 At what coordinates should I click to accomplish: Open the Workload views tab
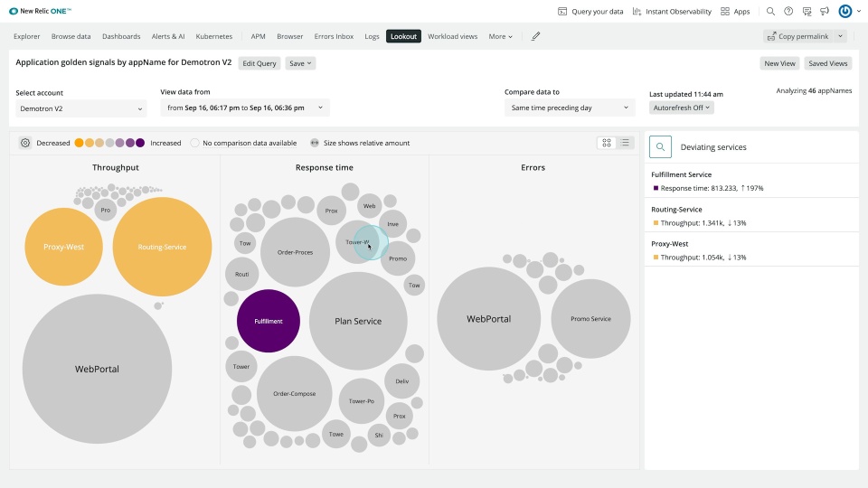pyautogui.click(x=452, y=36)
